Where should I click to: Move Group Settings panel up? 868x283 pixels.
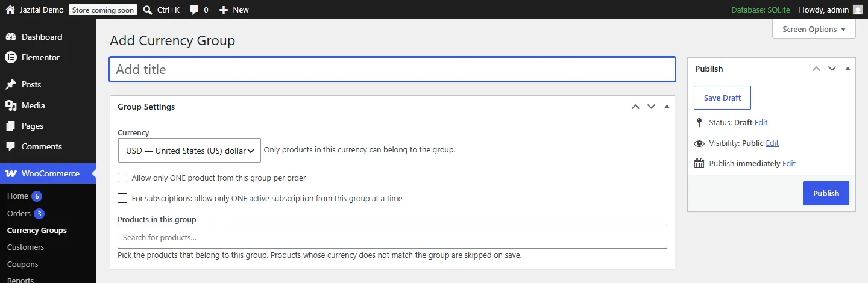coord(635,107)
